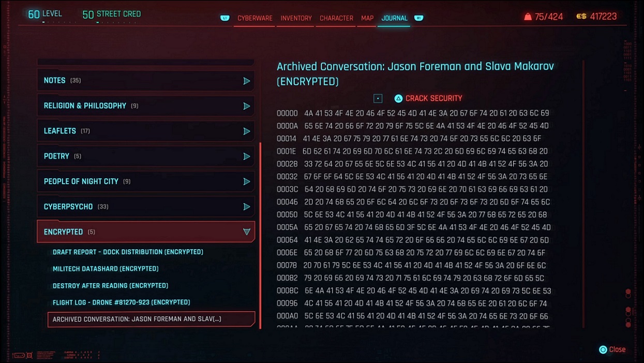Expand the Poetry category arrow
Image resolution: width=644 pixels, height=363 pixels.
coord(247,156)
